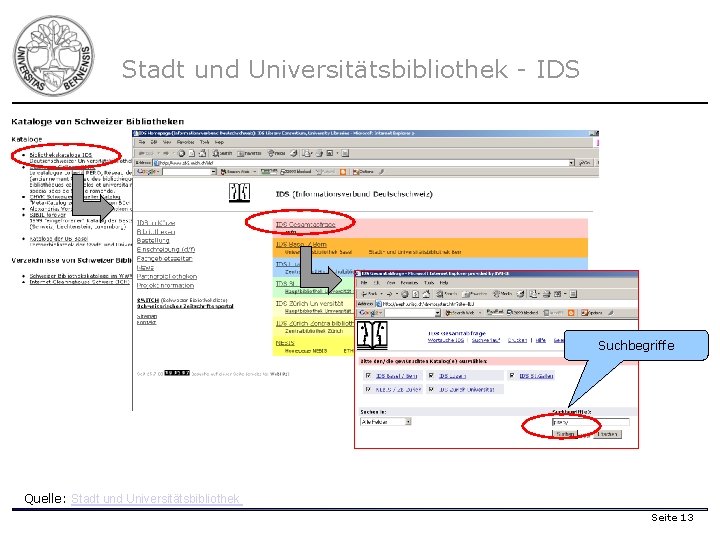Click IDS faces-book logo in Gesamtabfrage page
This screenshot has height=540, width=720.
coord(372,336)
